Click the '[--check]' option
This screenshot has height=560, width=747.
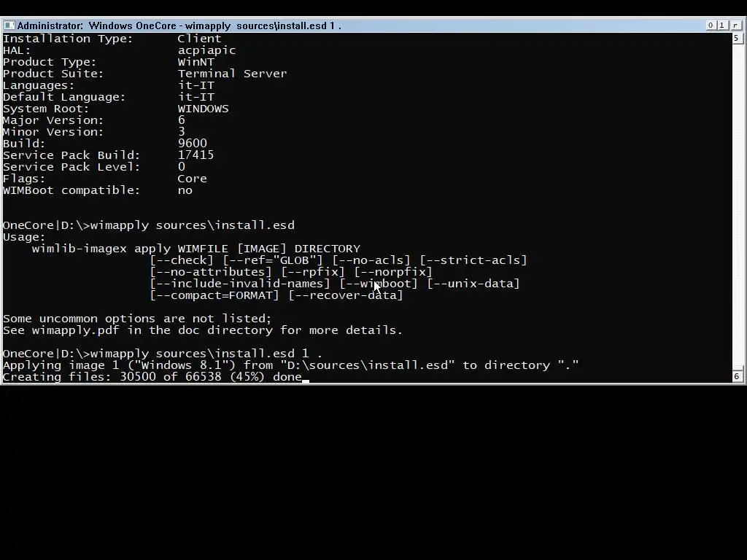click(182, 260)
